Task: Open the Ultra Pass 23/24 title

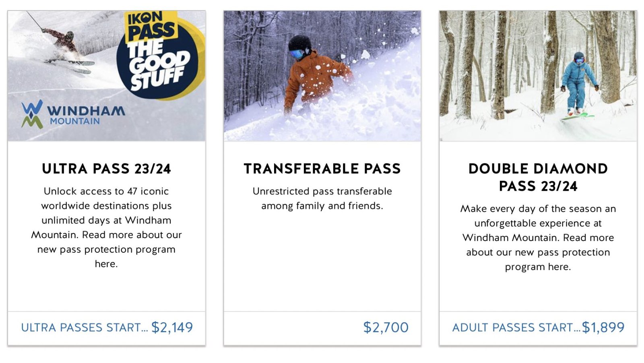Action: tap(106, 169)
